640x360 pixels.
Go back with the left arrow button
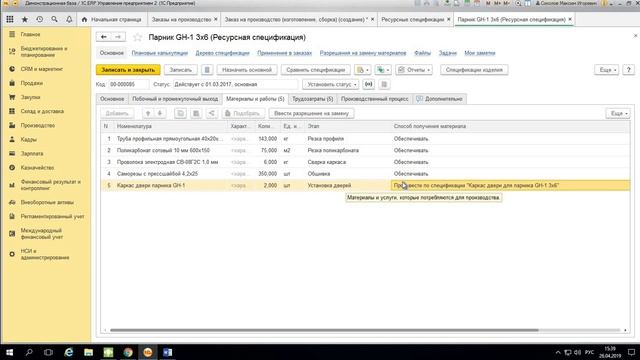tap(104, 37)
